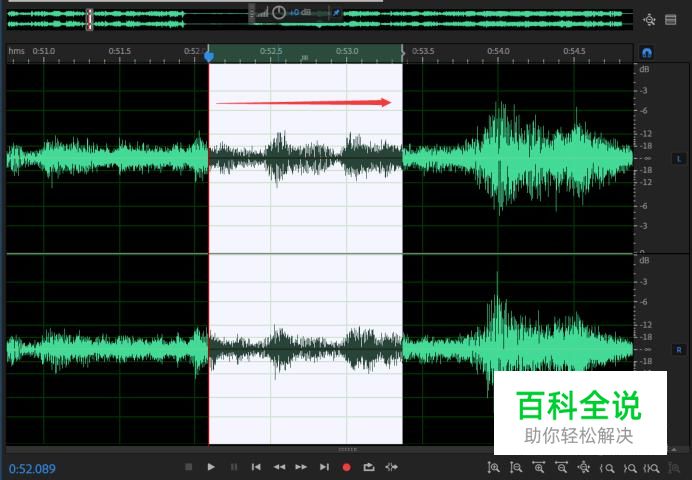
Task: Toggle Loop Playback button
Action: [x=369, y=467]
